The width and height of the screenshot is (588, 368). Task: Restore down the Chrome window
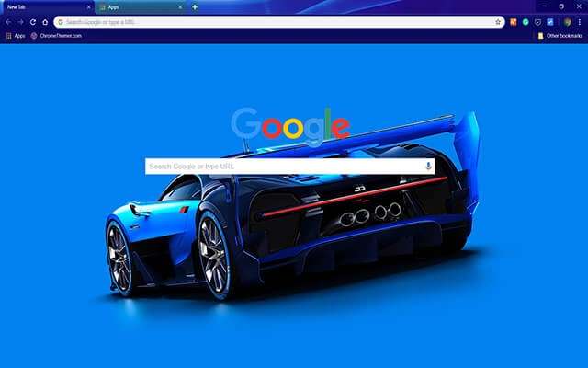coord(561,6)
